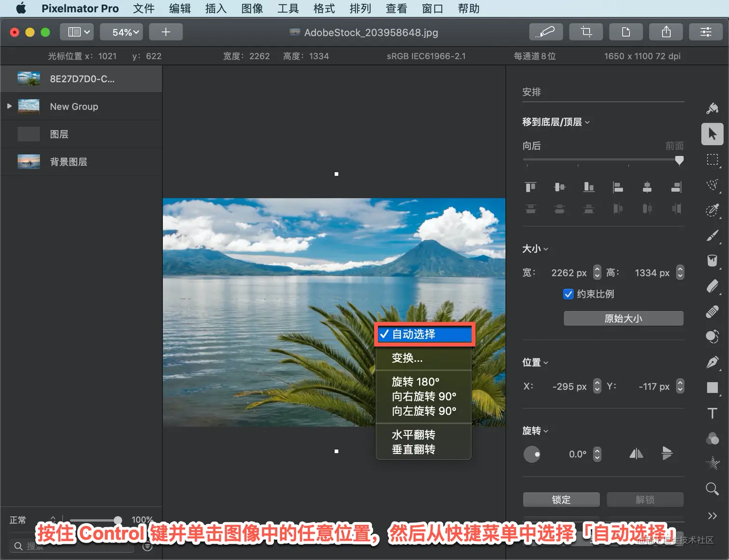The image size is (729, 560).
Task: Select the Zoom magnifier tool
Action: (712, 489)
